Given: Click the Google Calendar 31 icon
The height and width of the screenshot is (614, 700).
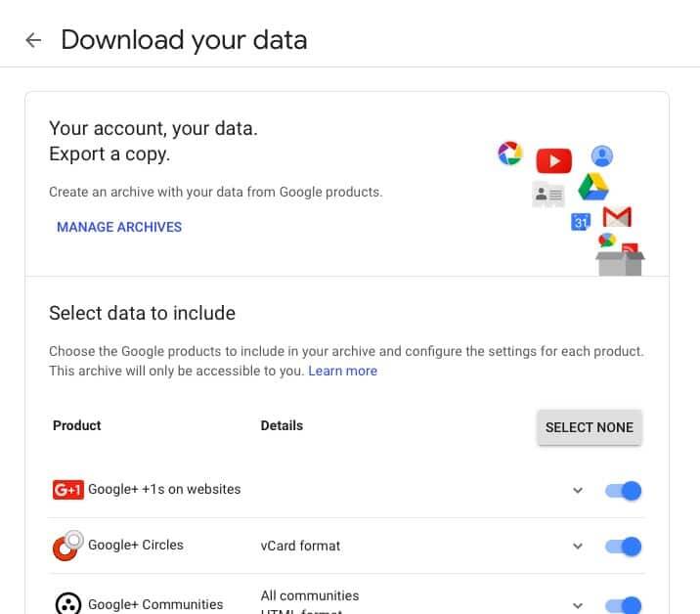Looking at the screenshot, I should (581, 222).
